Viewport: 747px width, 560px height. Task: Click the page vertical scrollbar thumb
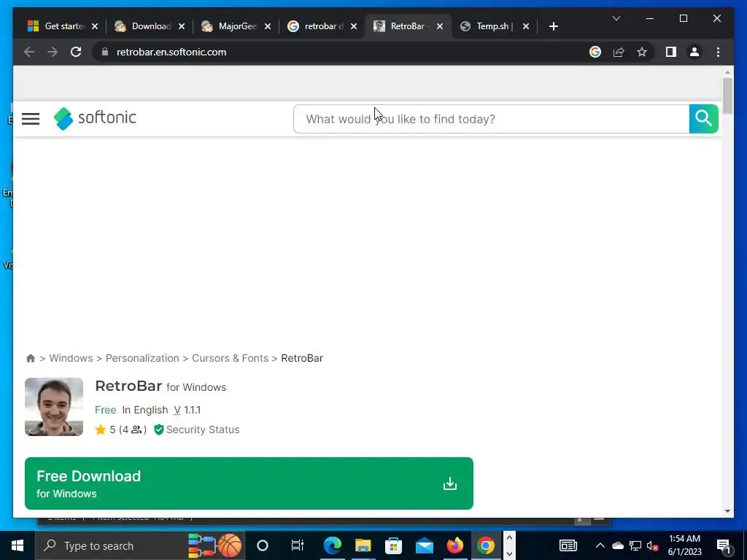click(x=727, y=96)
